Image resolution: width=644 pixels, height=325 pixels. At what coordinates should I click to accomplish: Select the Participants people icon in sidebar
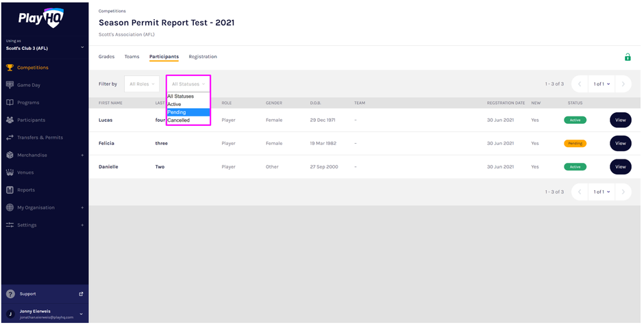pos(10,120)
